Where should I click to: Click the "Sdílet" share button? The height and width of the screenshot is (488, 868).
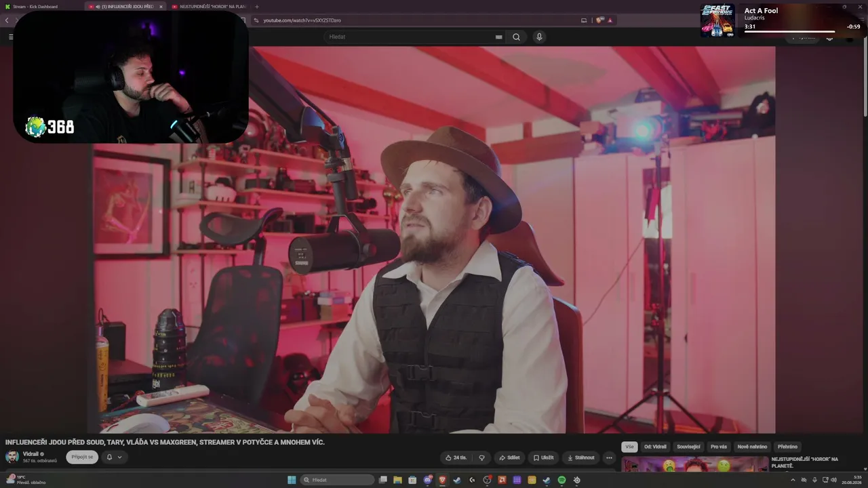pyautogui.click(x=509, y=457)
